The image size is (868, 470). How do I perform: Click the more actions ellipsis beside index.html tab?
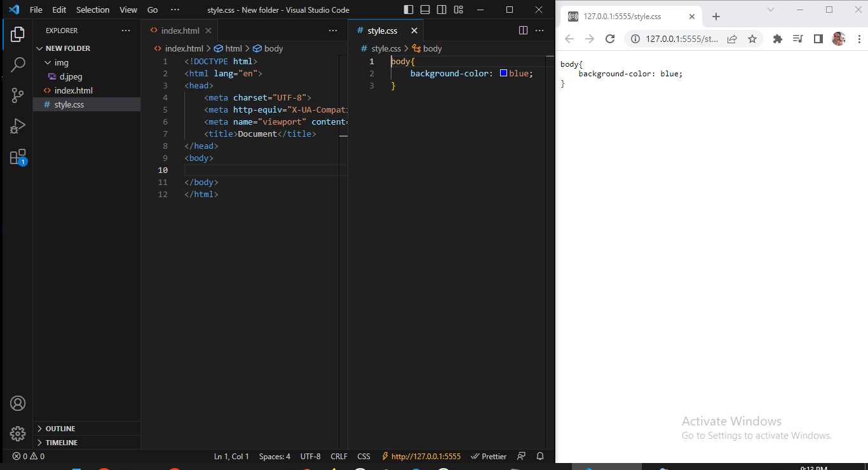coord(333,31)
